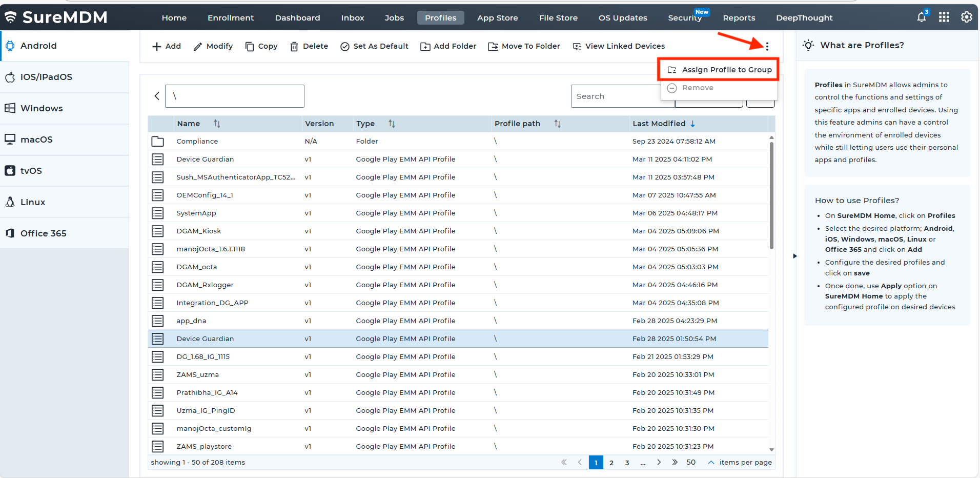Open the notifications bell icon
The image size is (980, 478).
click(921, 17)
